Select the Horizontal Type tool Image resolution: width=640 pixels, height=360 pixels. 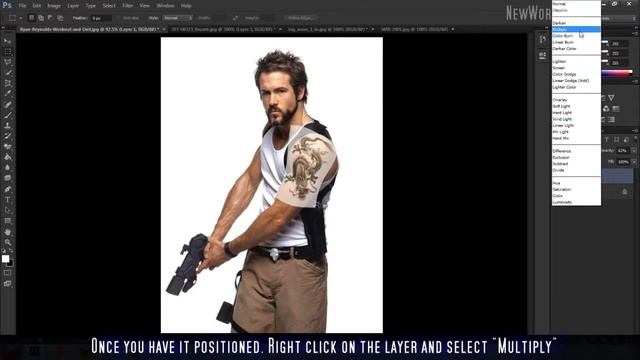[x=7, y=200]
